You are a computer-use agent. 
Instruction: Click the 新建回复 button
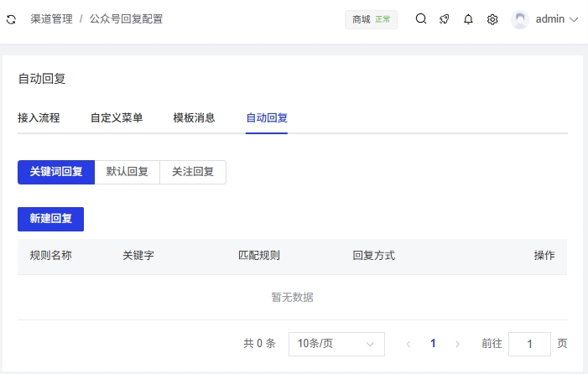(50, 219)
